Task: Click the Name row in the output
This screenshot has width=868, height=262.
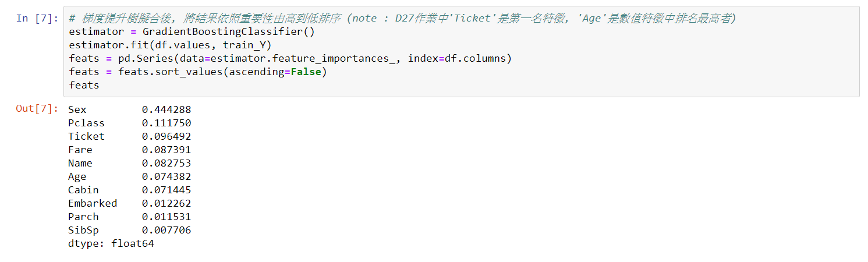Action: [129, 163]
